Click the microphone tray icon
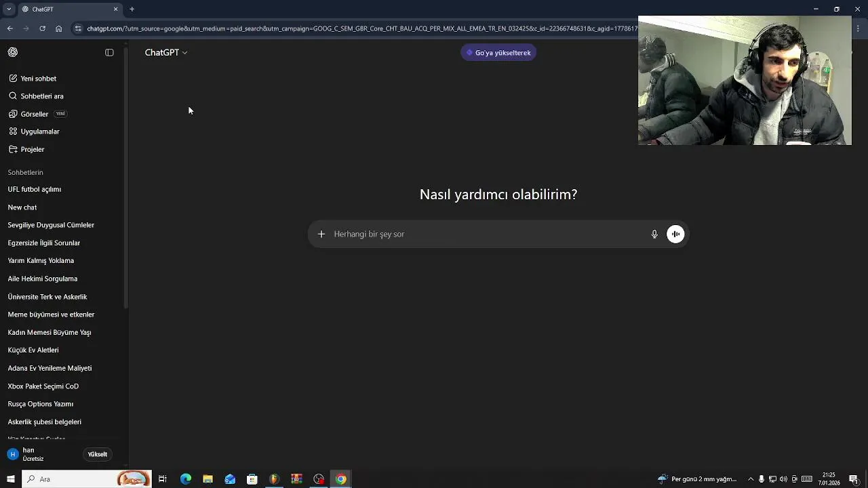868x488 pixels. (x=762, y=479)
